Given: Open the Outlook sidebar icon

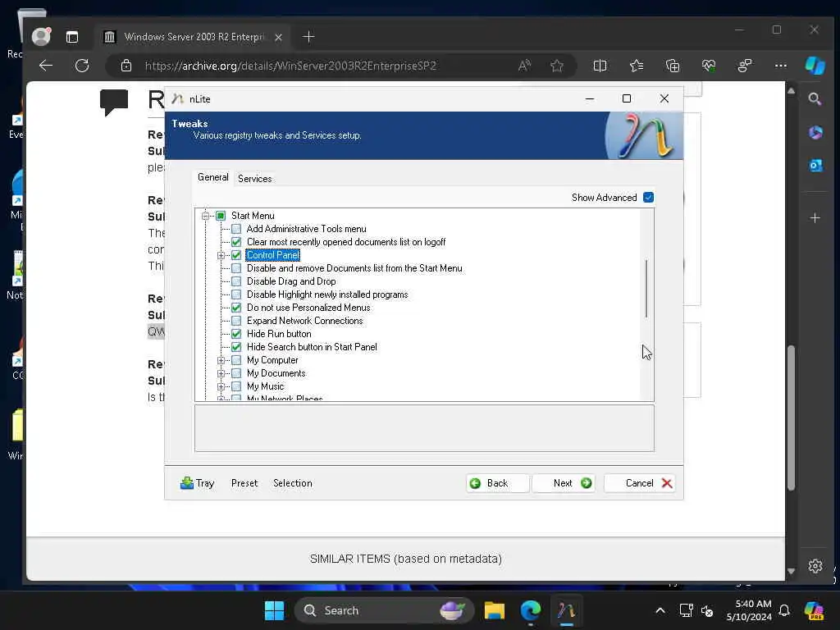Looking at the screenshot, I should (815, 166).
